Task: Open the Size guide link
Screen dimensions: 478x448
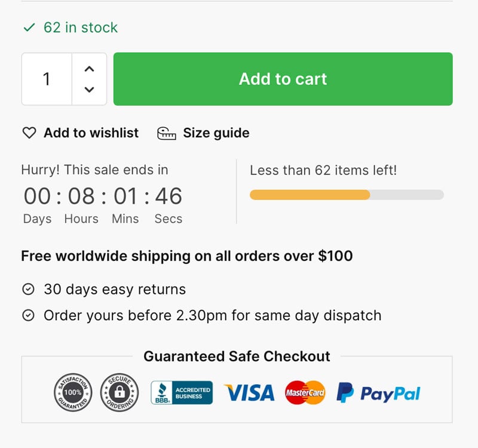Action: coord(216,133)
